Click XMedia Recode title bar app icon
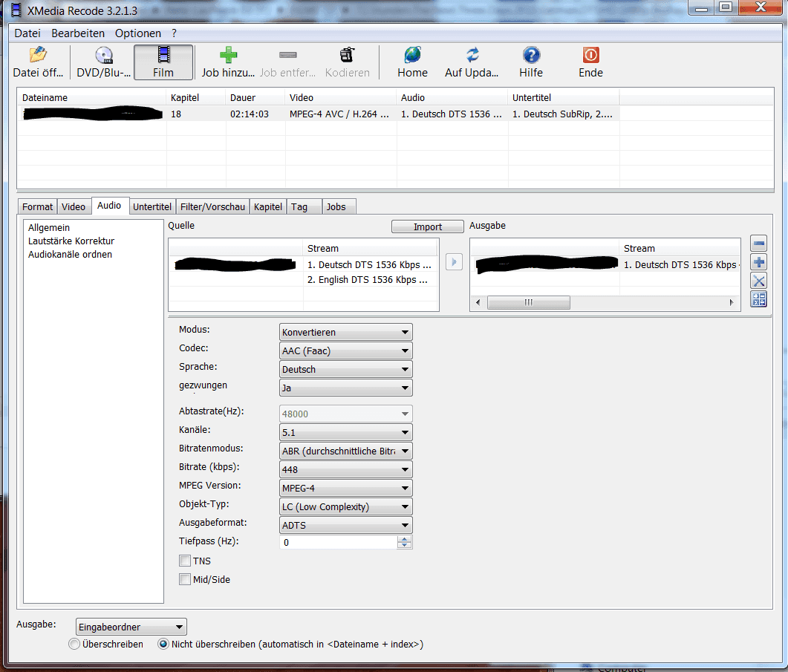Viewport: 788px width, 672px height. (x=16, y=10)
